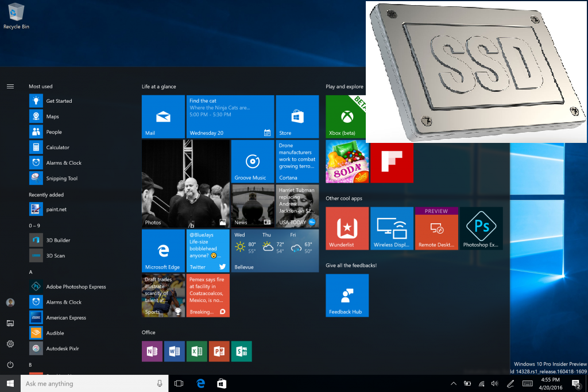Open the Flipboard tile

[x=392, y=162]
